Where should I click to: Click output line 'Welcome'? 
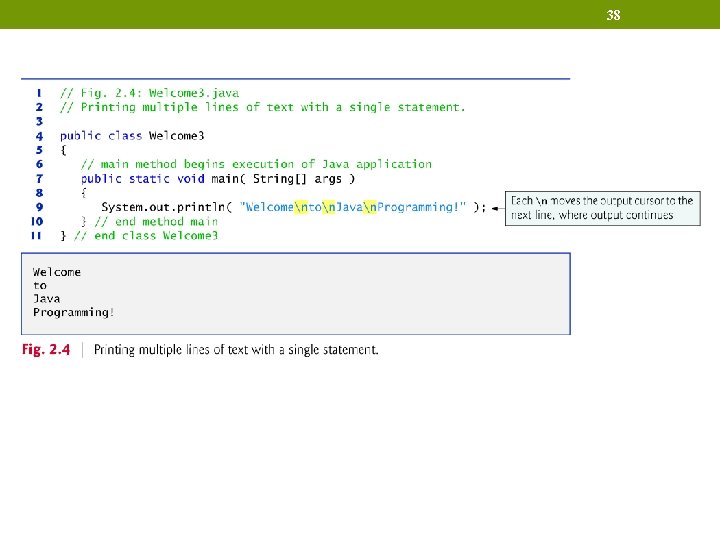tap(56, 272)
